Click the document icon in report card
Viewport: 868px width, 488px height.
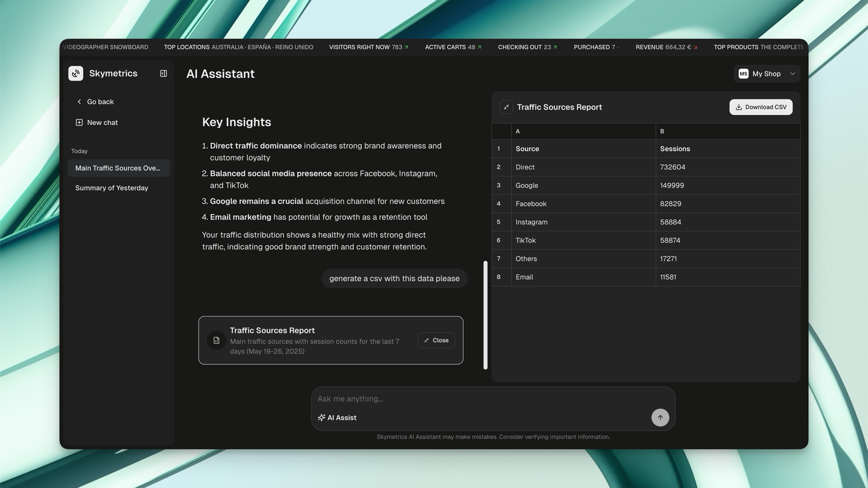216,341
